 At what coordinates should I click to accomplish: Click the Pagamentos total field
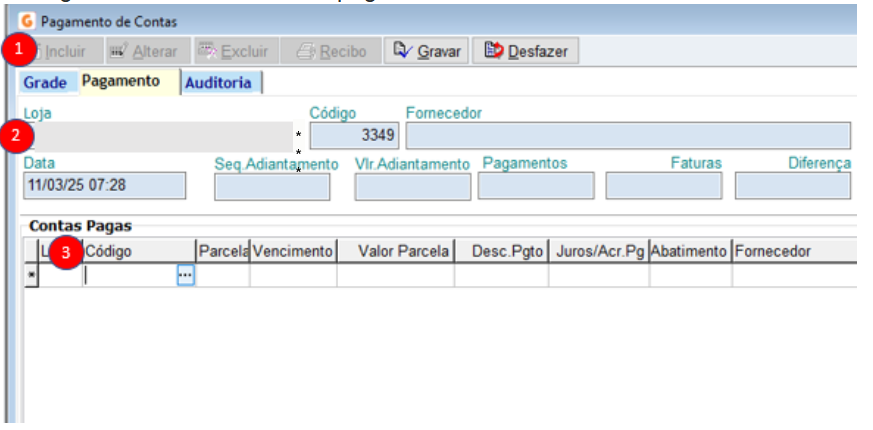tap(536, 185)
